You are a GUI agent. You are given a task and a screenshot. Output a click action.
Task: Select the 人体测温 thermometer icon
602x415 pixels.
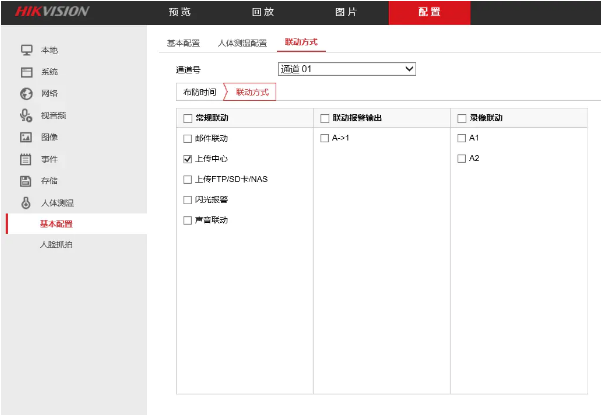tap(27, 203)
